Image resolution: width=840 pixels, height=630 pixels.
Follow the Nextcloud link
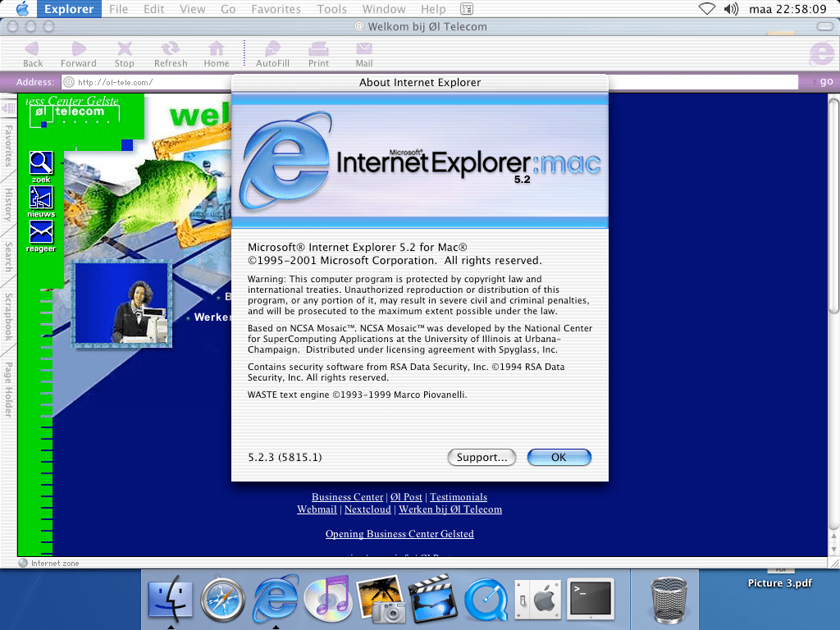coord(367,509)
